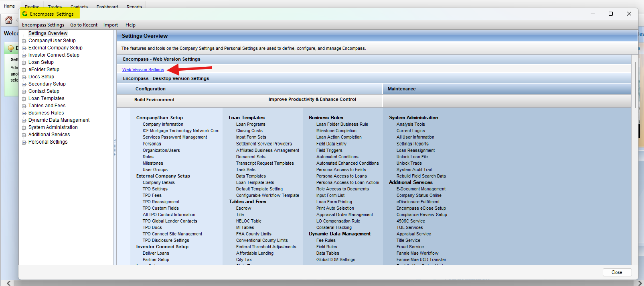Screen dimensions: 644x286
Task: Expand the Loan Setup tree node
Action: coord(24,63)
